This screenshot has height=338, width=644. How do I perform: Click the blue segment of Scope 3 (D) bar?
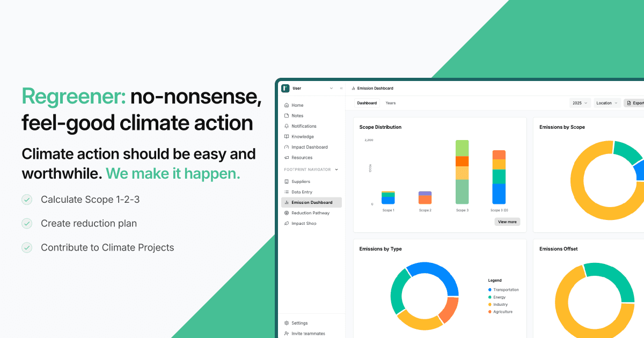click(x=499, y=194)
